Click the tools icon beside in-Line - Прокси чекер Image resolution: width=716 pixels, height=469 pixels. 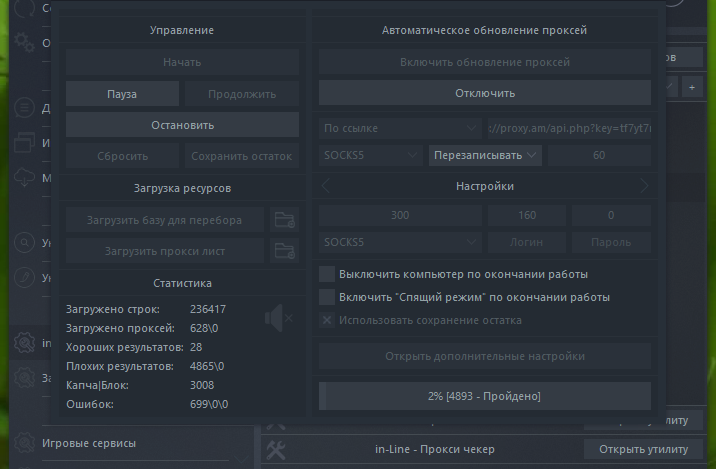[x=276, y=450]
